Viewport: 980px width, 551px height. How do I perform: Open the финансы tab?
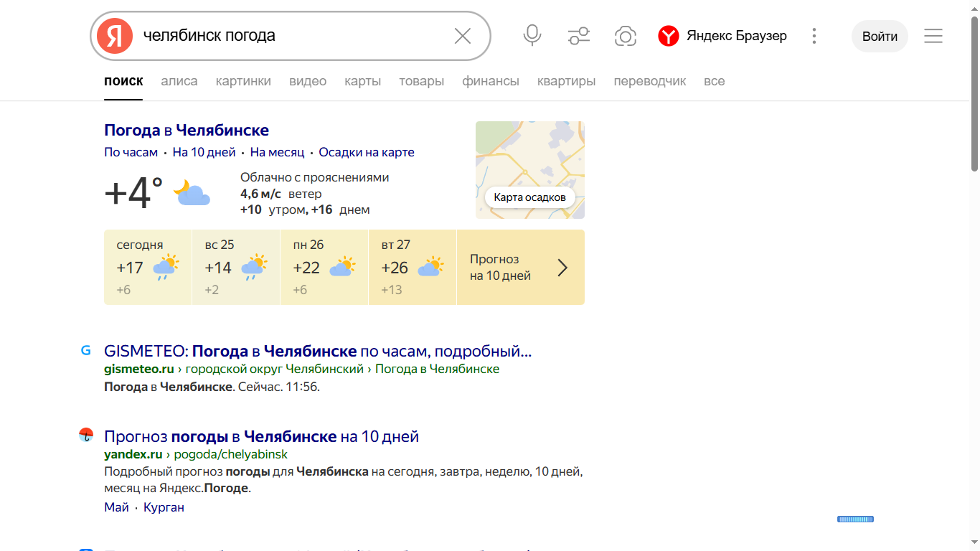click(x=491, y=81)
